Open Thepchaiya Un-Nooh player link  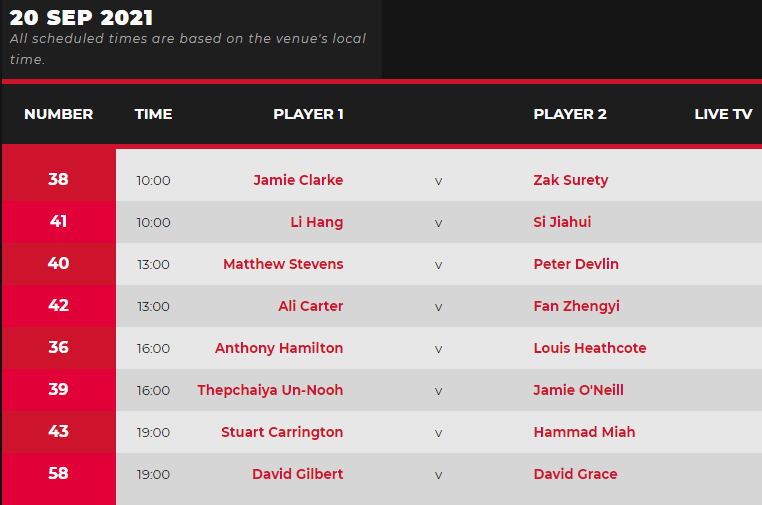pos(270,390)
